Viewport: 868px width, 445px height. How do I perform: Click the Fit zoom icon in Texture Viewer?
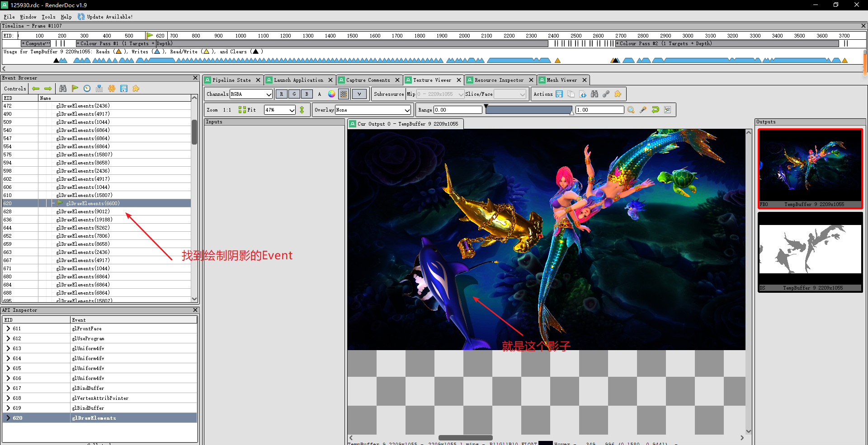242,109
